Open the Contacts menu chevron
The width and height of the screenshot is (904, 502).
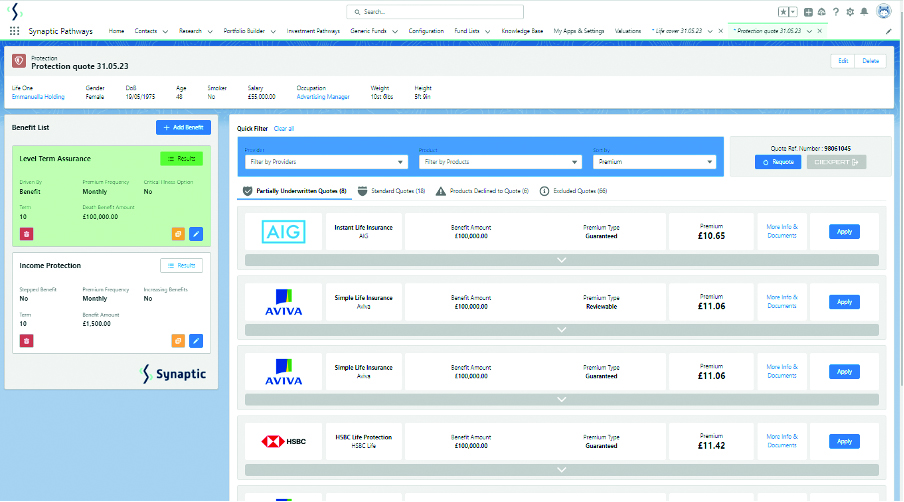coord(165,32)
